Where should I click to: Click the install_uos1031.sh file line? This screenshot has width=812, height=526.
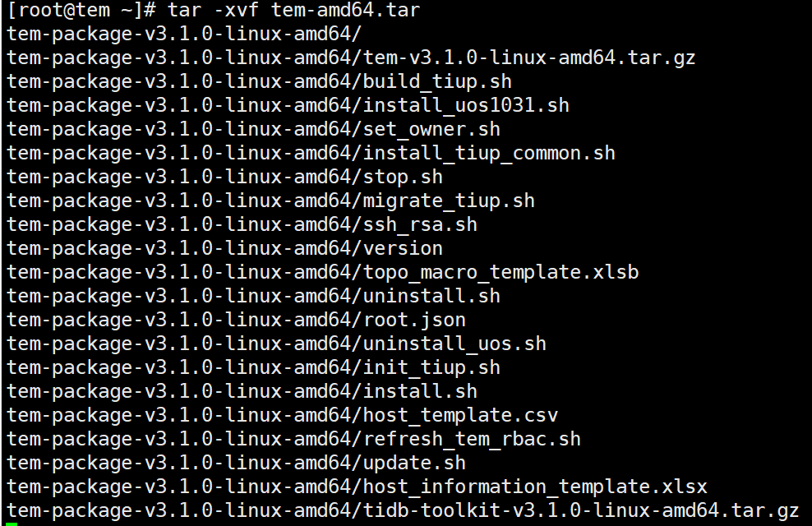288,105
